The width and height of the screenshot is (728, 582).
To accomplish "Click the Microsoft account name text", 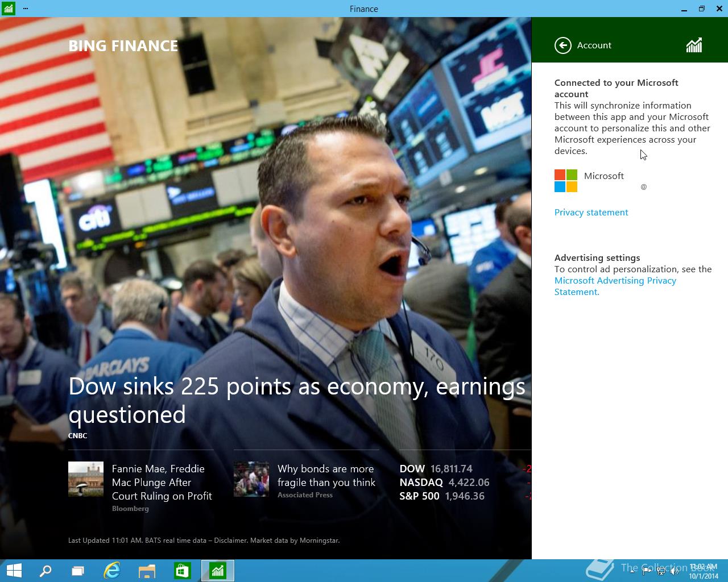I will point(604,176).
